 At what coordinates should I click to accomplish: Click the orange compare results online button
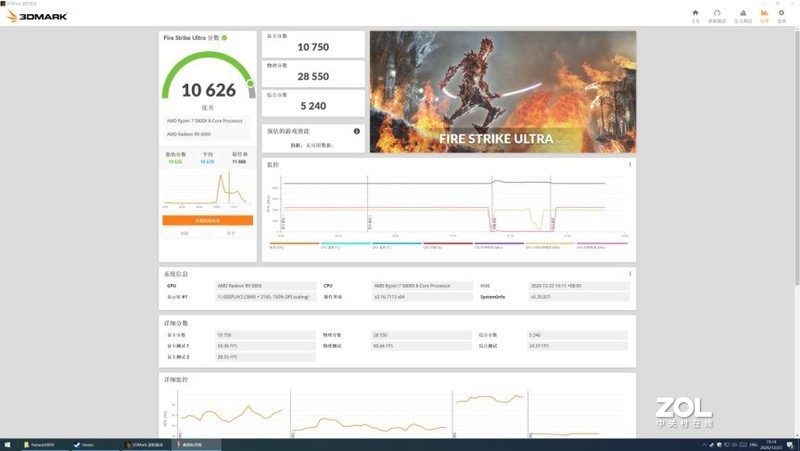pyautogui.click(x=208, y=220)
